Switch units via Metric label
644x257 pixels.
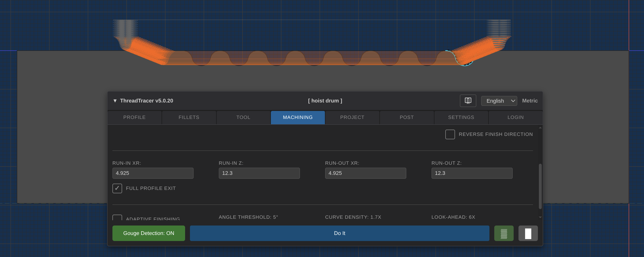(529, 101)
